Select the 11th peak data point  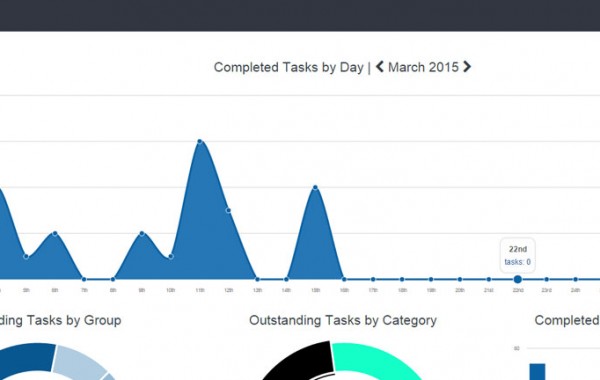(x=199, y=142)
